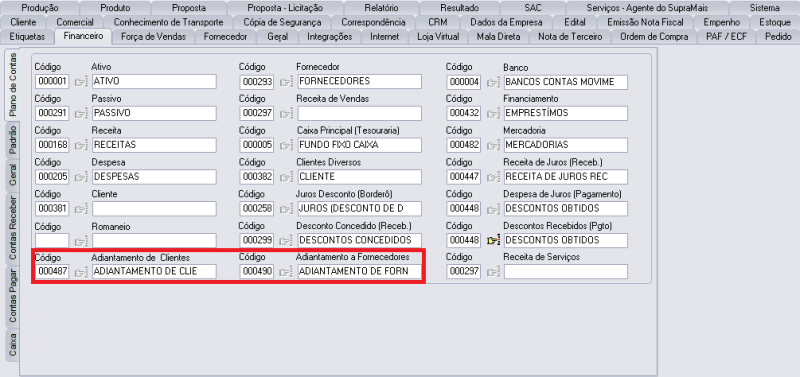The image size is (800, 377).
Task: Click the FUNDO FIXO CAIXA name field
Action: tap(360, 145)
